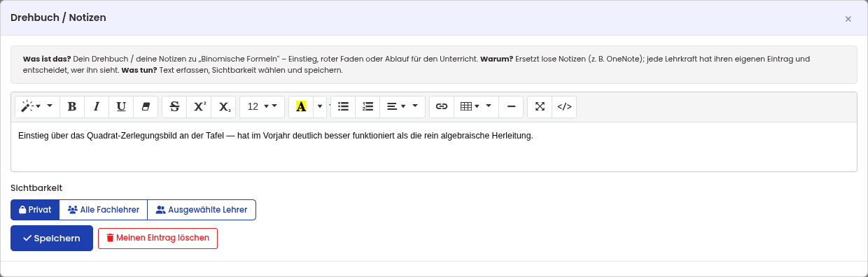Image resolution: width=868 pixels, height=277 pixels.
Task: Insert an unordered bullet list
Action: point(343,106)
